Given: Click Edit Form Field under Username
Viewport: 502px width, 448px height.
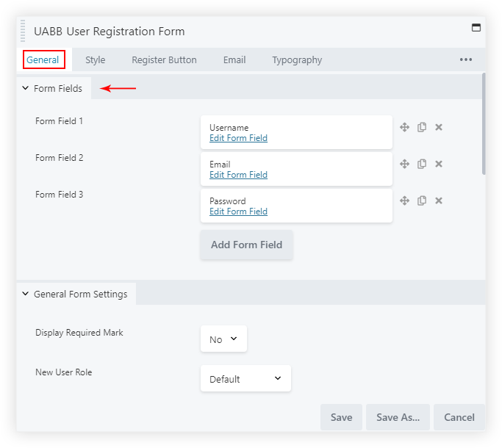Looking at the screenshot, I should coord(238,138).
